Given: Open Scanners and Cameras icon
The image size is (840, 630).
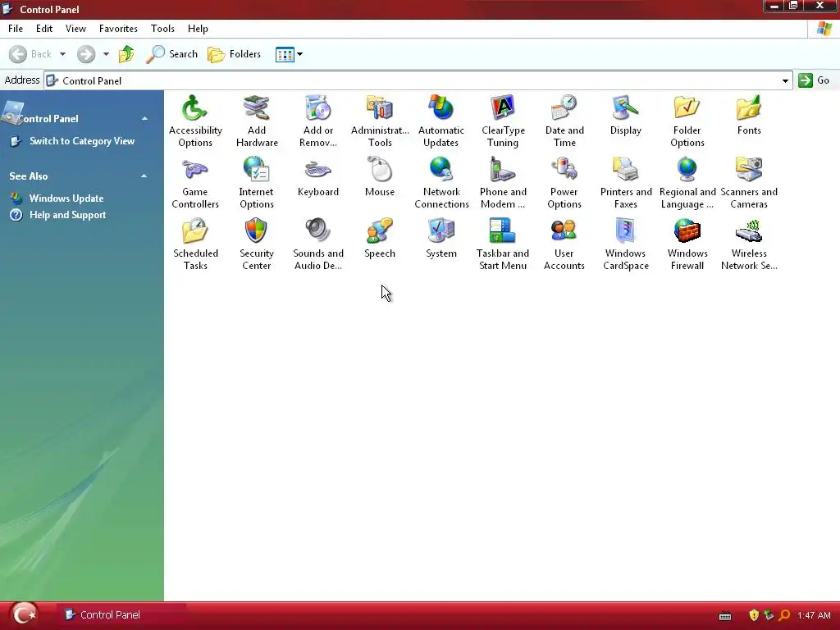Looking at the screenshot, I should (x=748, y=183).
